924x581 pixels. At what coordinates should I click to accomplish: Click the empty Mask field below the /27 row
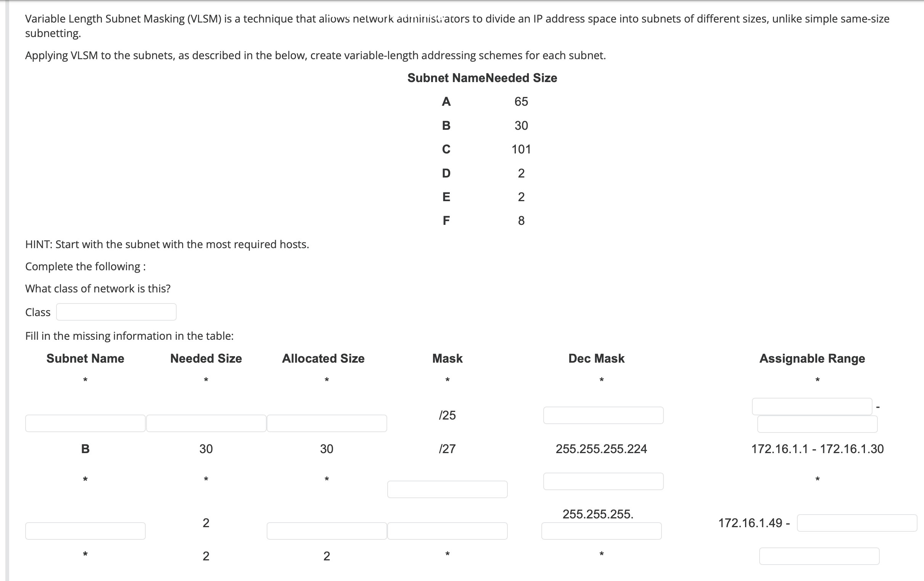click(x=448, y=489)
